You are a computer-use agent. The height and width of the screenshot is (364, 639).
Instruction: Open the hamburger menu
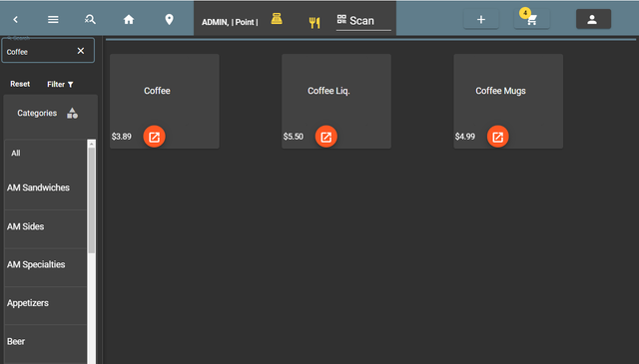tap(53, 19)
